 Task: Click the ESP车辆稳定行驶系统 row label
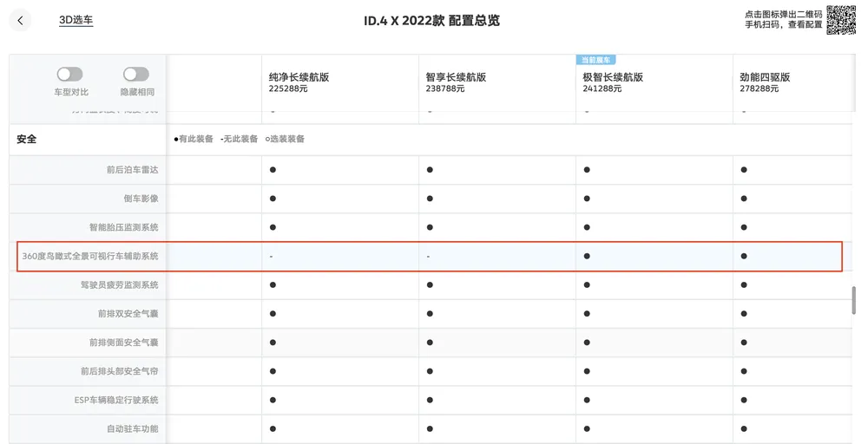[x=116, y=400]
